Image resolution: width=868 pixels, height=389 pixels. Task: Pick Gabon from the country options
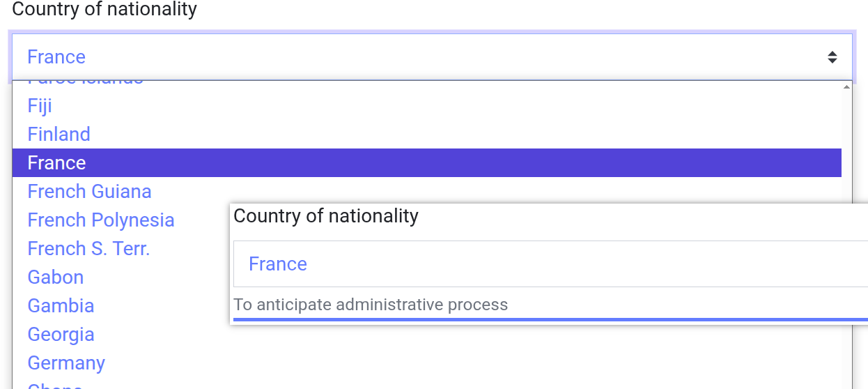coord(56,277)
